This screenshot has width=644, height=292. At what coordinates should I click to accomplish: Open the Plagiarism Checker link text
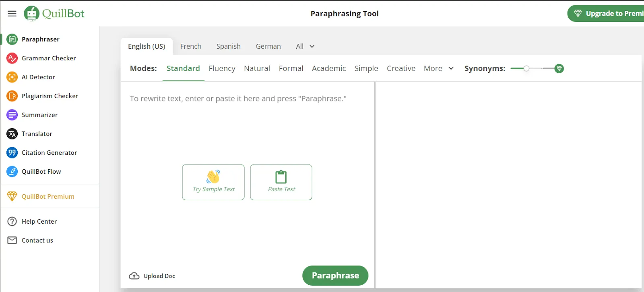(50, 96)
